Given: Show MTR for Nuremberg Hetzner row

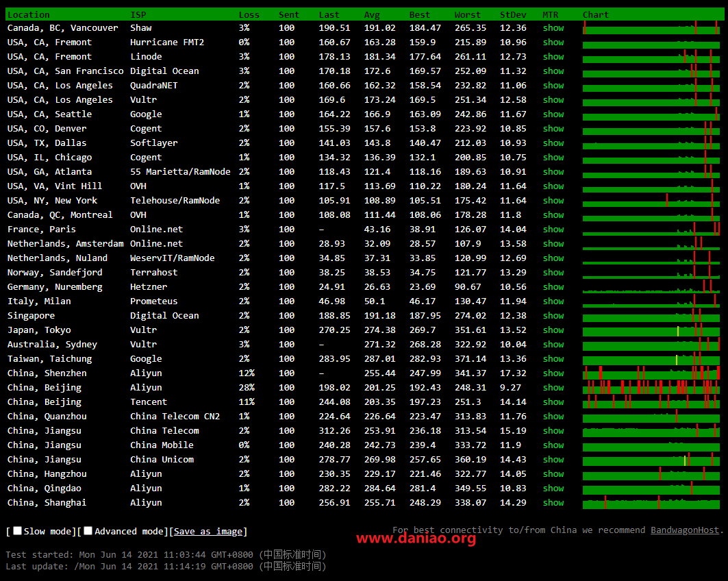Looking at the screenshot, I should point(553,287).
